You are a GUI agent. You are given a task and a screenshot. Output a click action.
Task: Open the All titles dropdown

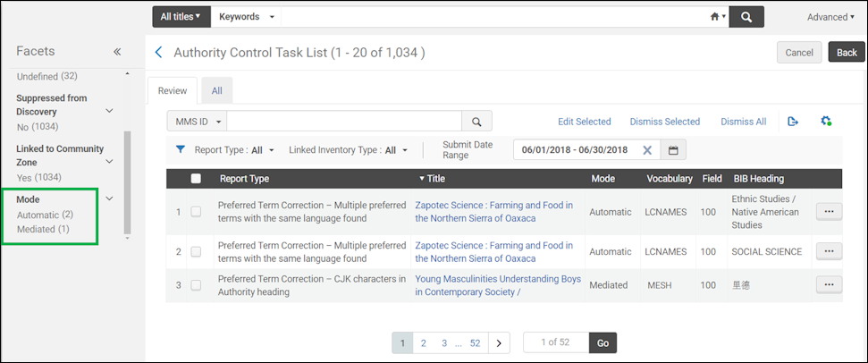click(x=181, y=17)
